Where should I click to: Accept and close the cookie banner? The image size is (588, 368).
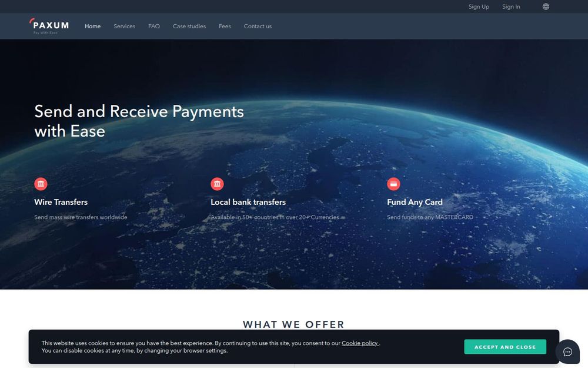pos(505,347)
